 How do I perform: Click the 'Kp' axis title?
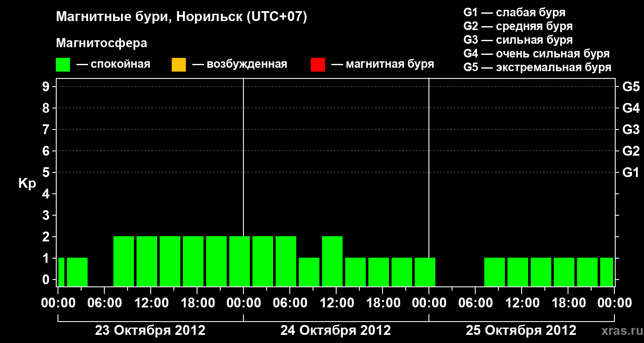pos(27,184)
